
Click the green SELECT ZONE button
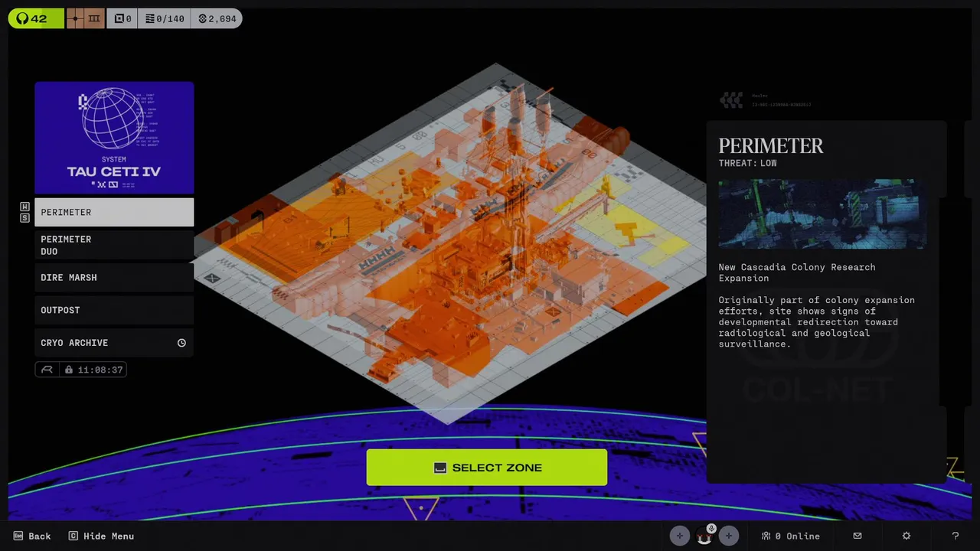487,468
